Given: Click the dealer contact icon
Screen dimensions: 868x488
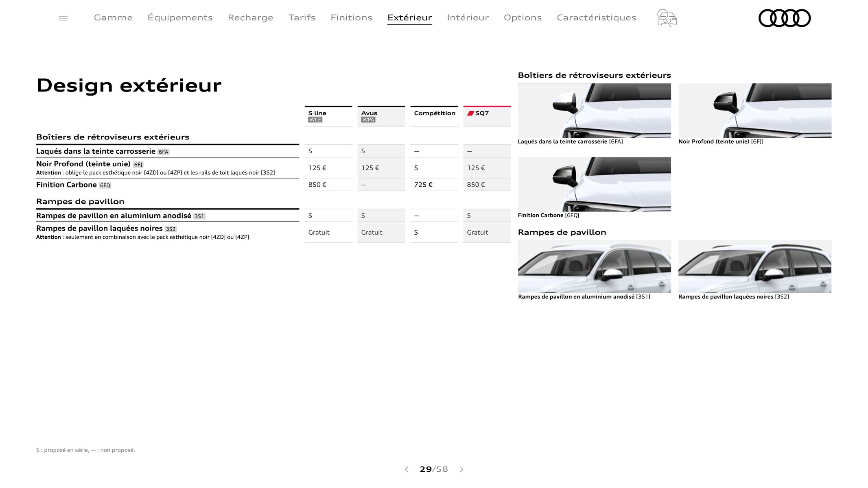Looking at the screenshot, I should 667,18.
